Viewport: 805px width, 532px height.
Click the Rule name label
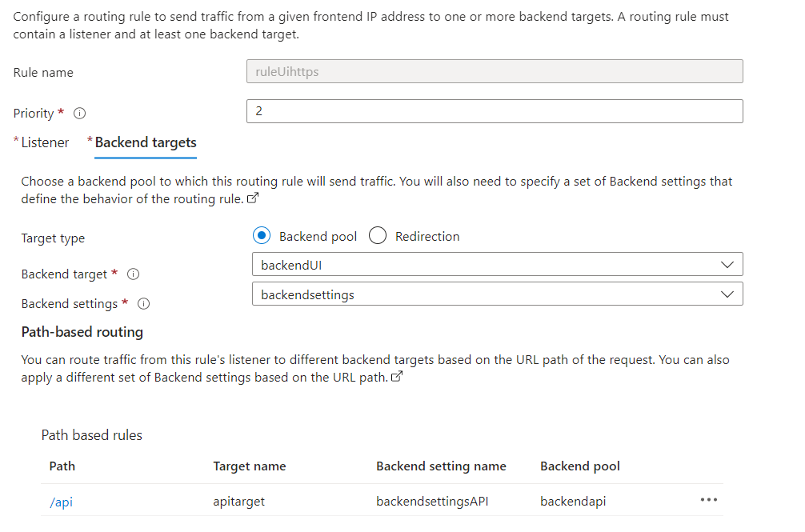pyautogui.click(x=43, y=73)
